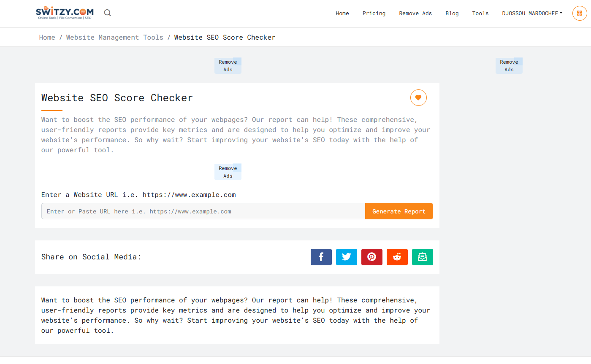Image resolution: width=591 pixels, height=364 pixels.
Task: Click the search magnifier icon in header
Action: (108, 13)
